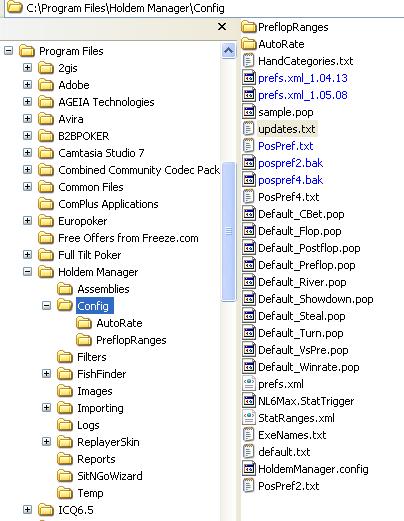The image size is (404, 521).
Task: Click the HoldemManager.config file icon
Action: coord(248,469)
